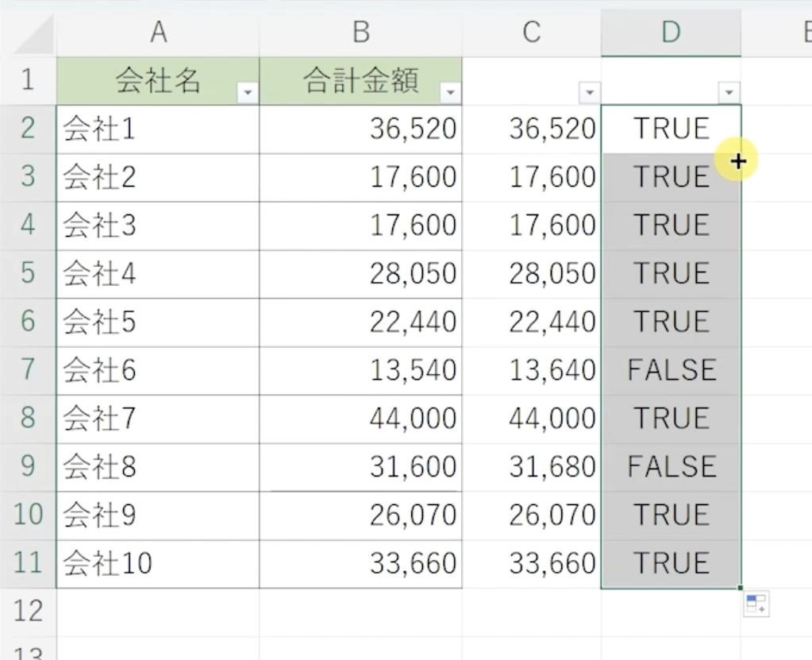Open column C header filter dropdown
812x660 pixels.
pos(589,94)
